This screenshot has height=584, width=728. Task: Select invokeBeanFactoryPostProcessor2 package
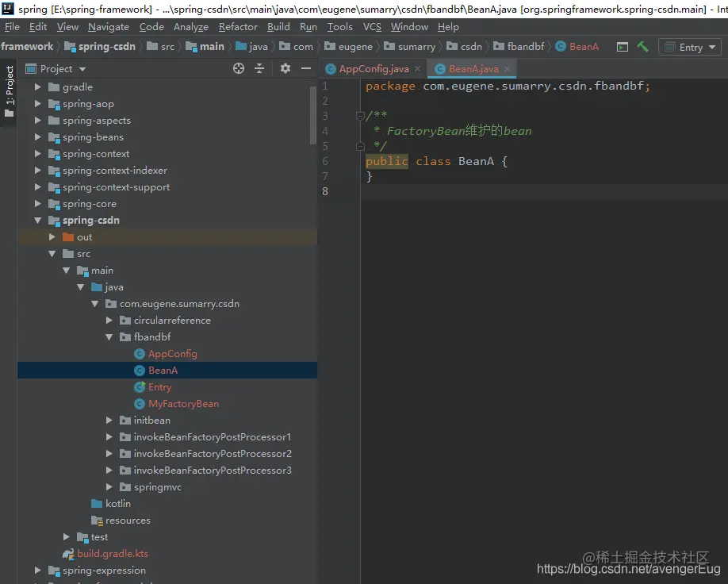pos(213,453)
